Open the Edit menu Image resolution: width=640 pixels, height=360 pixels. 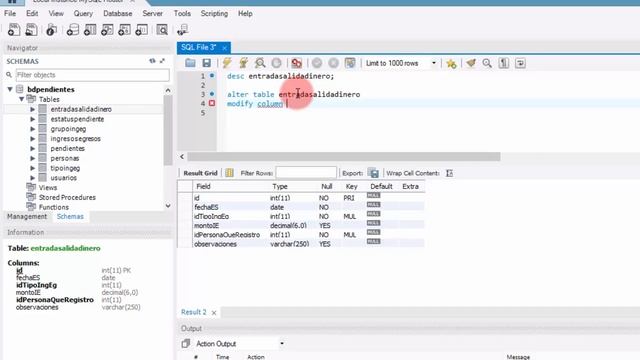click(x=32, y=13)
